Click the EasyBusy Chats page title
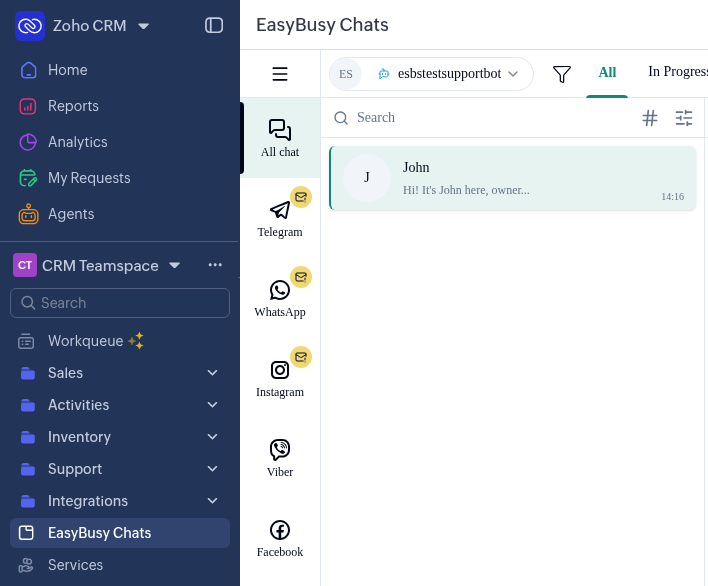Viewport: 708px width, 586px height. point(322,25)
